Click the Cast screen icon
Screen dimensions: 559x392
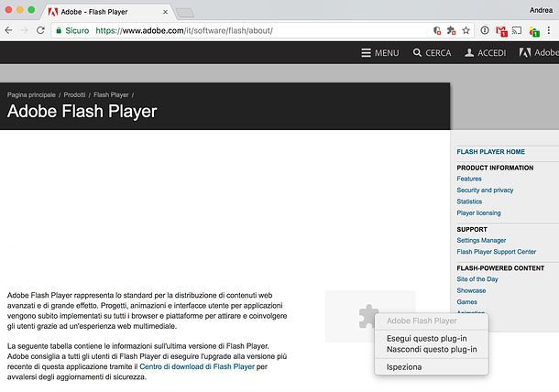(517, 30)
